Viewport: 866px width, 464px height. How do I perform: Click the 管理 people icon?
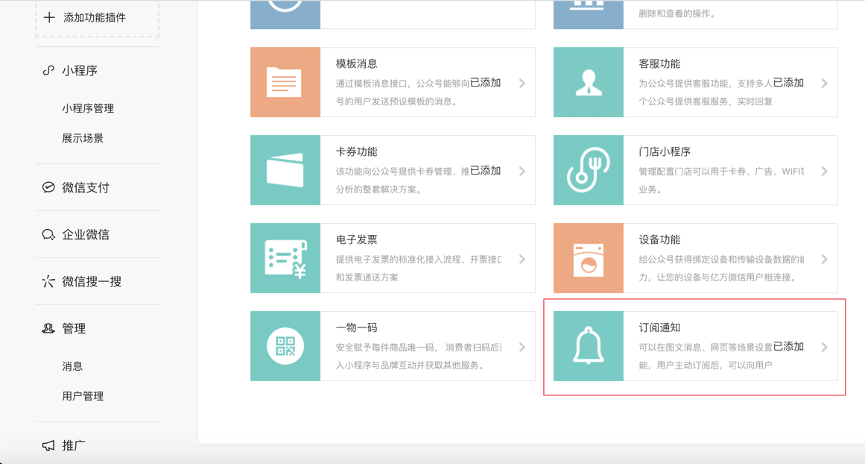(49, 328)
